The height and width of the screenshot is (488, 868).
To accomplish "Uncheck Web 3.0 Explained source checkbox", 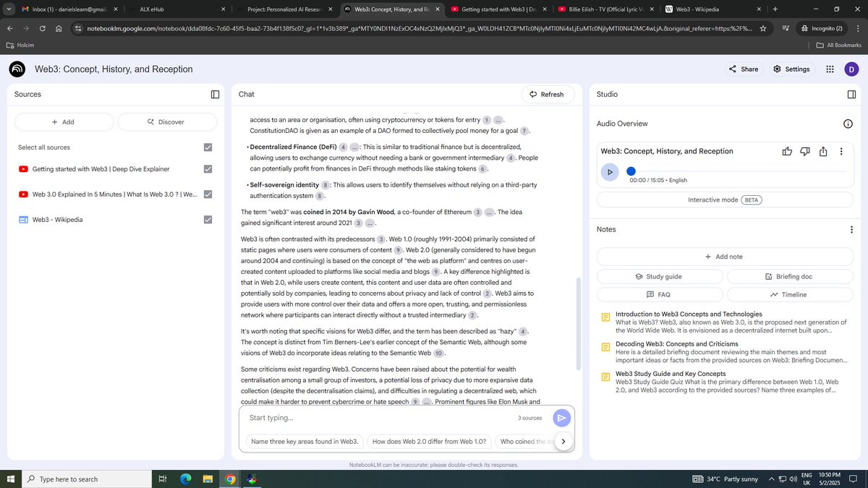I will coord(208,194).
